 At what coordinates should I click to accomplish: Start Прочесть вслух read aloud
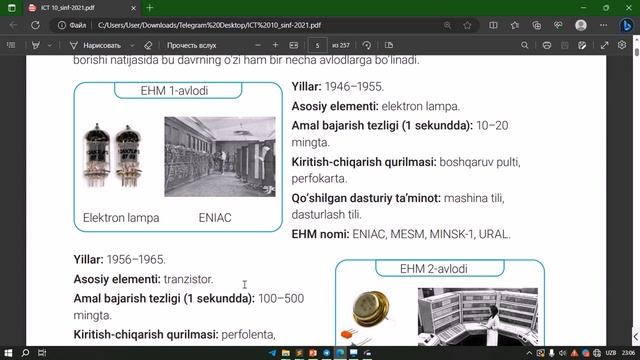[x=191, y=45]
